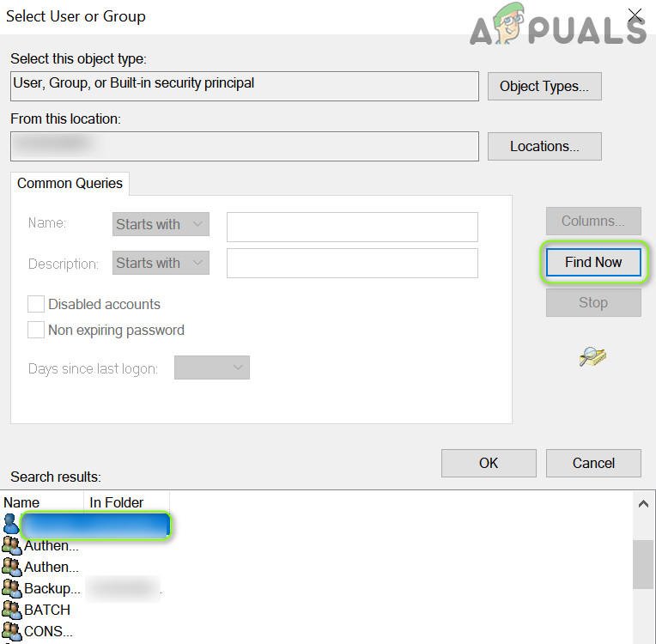
Task: Switch to the Common Queries tab
Action: [70, 183]
